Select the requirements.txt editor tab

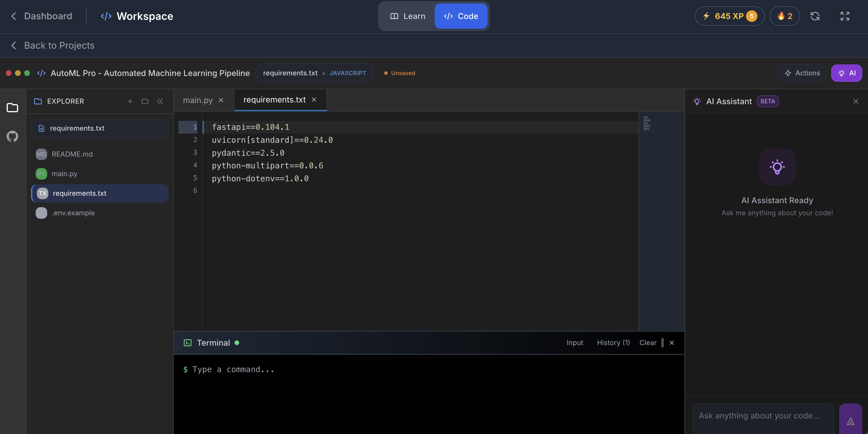[274, 99]
